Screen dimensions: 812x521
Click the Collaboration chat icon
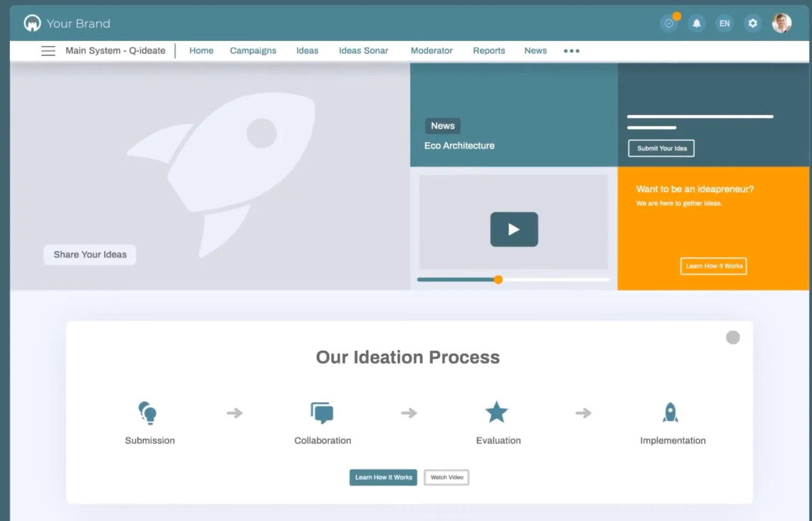[x=322, y=413]
